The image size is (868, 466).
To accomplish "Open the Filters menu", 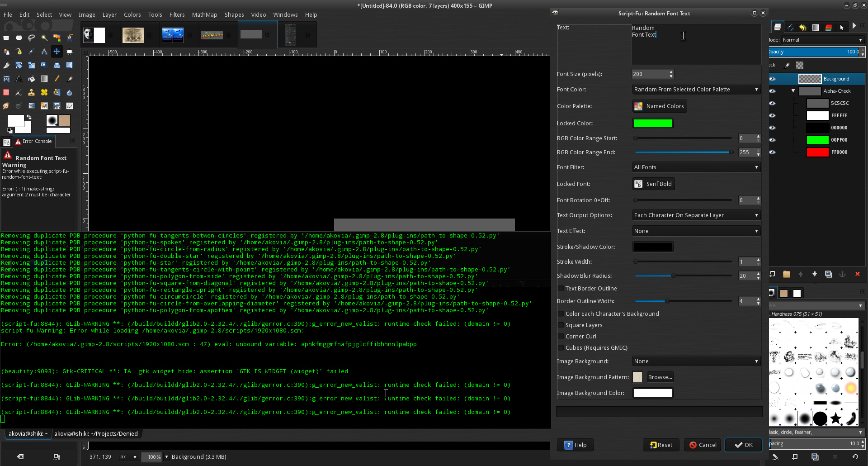I will tap(177, 14).
